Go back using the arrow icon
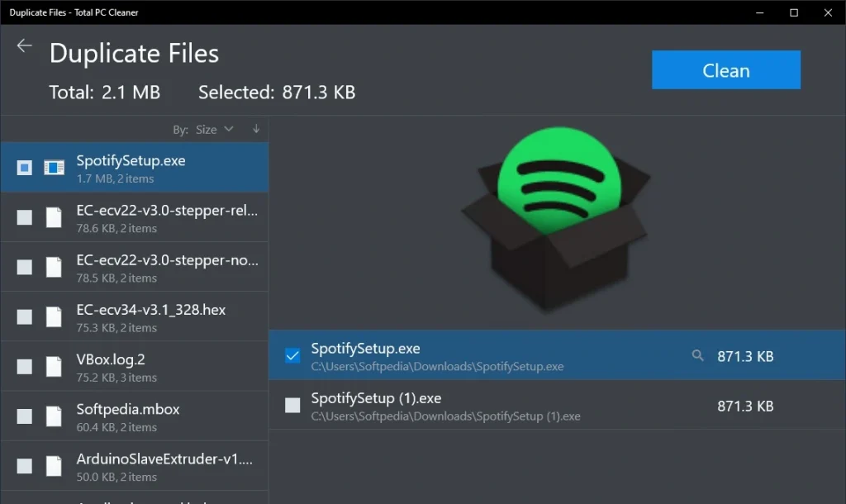 [x=24, y=46]
